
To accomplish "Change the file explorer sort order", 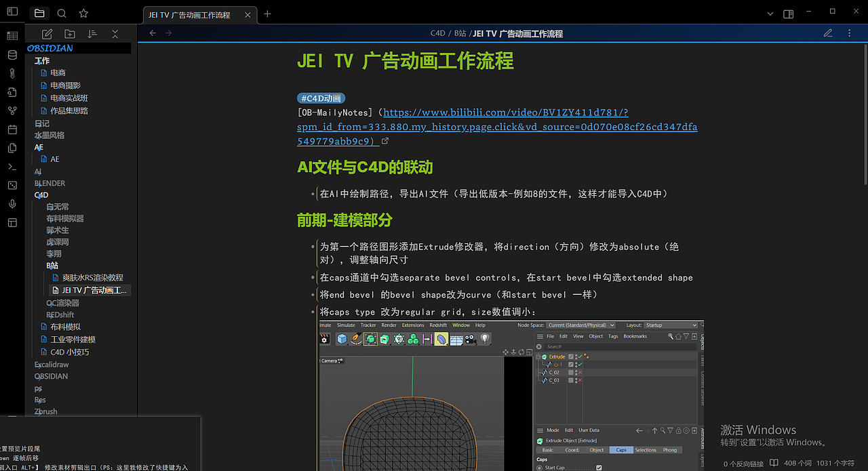I will [x=92, y=33].
